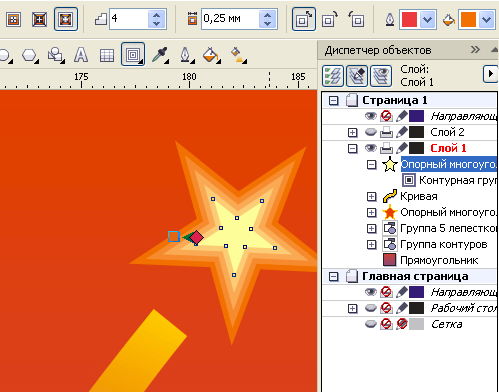Click the pencil icon of Рабочий стол
Viewport: 499px width, 392px height.
(x=402, y=308)
